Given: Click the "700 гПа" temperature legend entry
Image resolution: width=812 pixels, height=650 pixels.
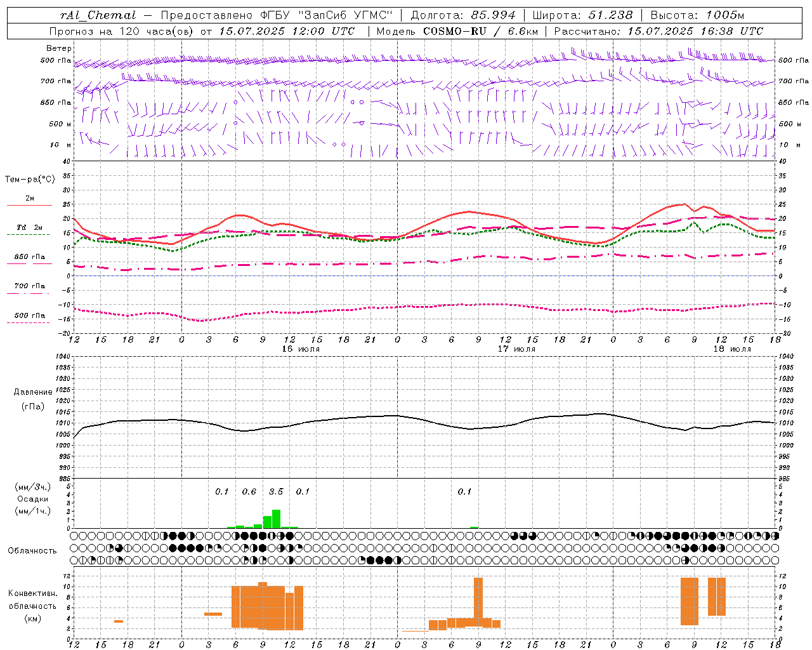Looking at the screenshot, I should 29,286.
